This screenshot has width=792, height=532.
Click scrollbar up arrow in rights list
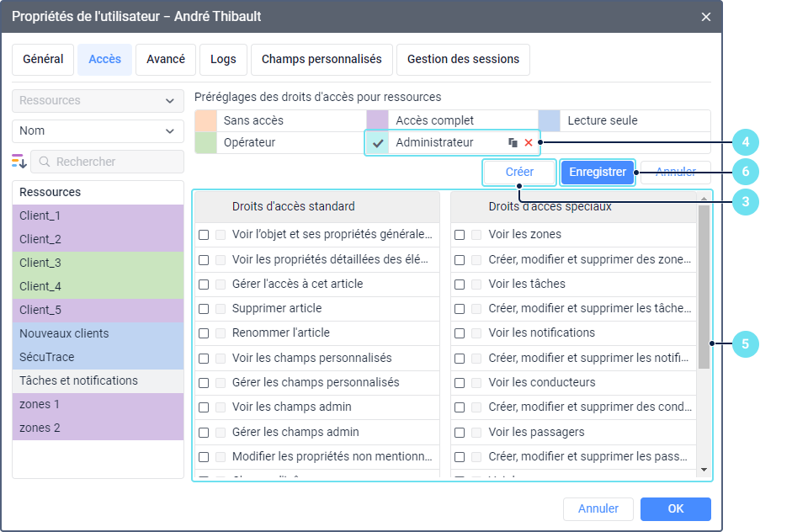[704, 199]
